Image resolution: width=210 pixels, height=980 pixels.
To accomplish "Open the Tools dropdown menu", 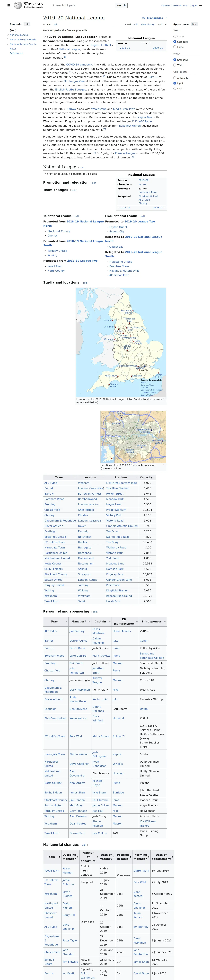I will tap(162, 24).
